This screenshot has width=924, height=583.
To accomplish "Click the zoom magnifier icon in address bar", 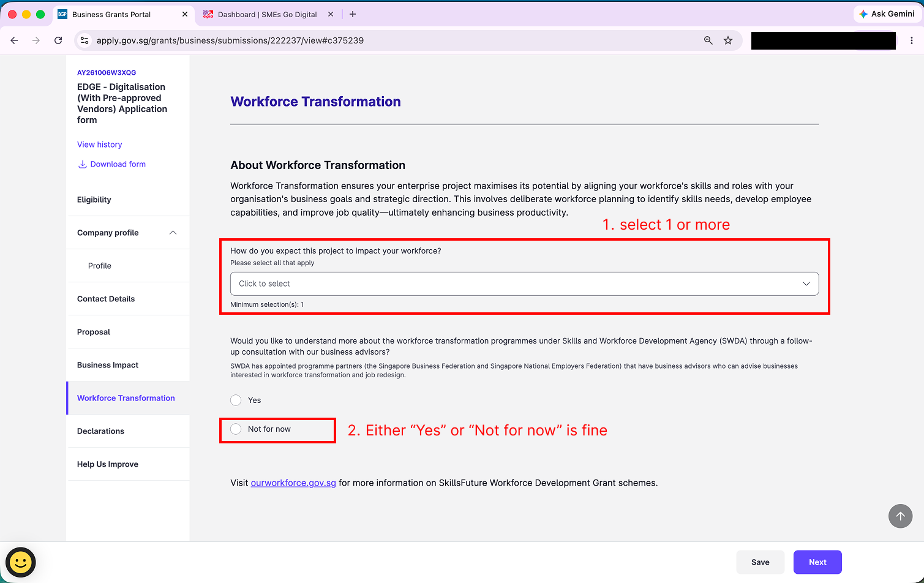I will 708,40.
